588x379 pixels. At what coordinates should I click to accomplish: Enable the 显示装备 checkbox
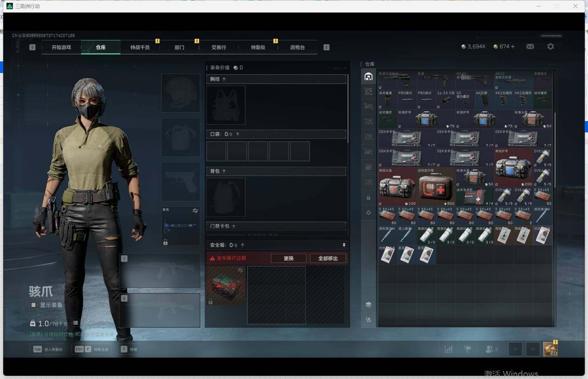34,305
